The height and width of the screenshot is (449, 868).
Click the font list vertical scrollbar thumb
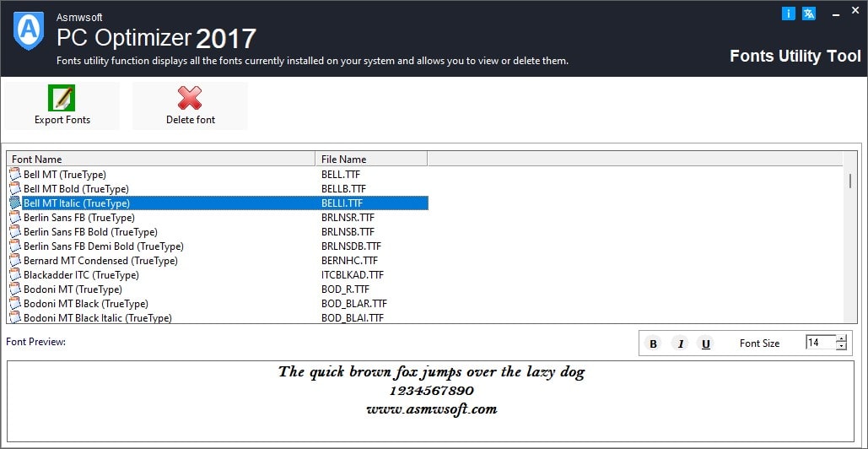(x=850, y=181)
